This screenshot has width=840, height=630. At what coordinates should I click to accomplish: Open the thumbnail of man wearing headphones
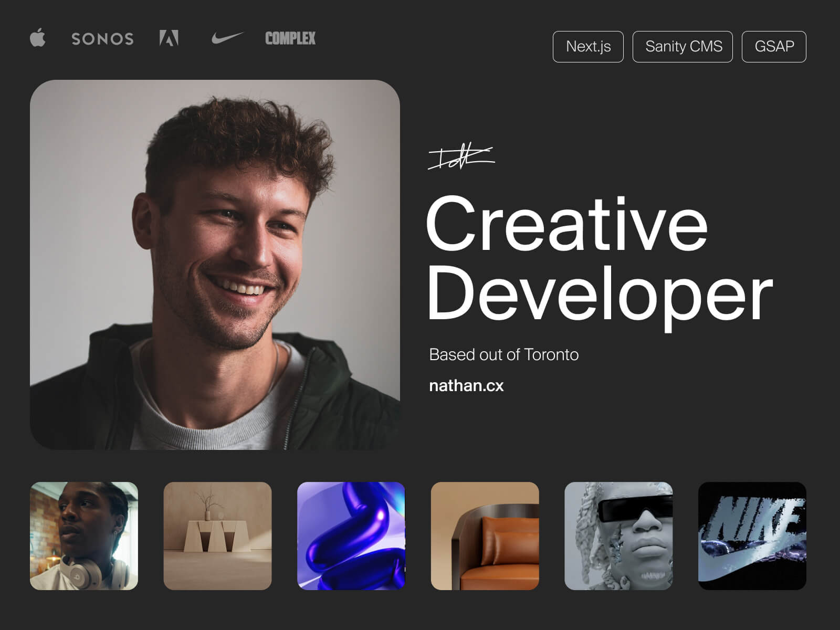pyautogui.click(x=84, y=536)
